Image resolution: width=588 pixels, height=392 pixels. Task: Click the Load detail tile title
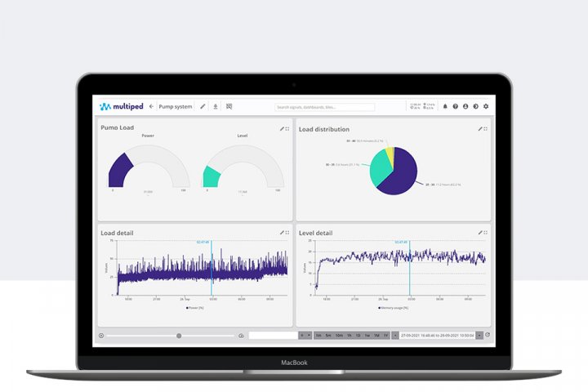coord(117,233)
